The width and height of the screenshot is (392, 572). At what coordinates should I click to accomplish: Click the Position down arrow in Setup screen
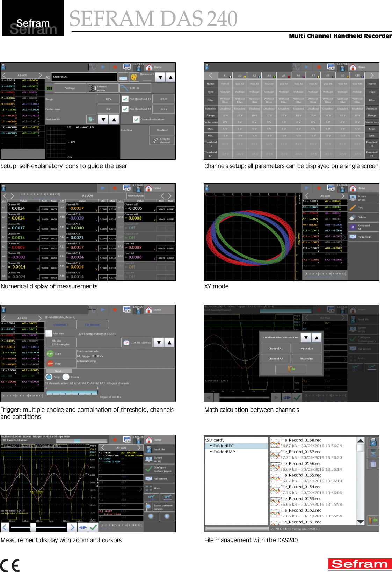(103, 120)
